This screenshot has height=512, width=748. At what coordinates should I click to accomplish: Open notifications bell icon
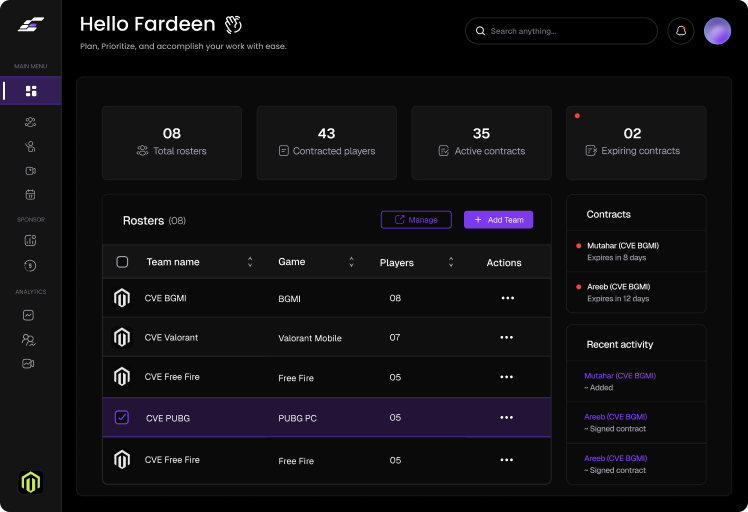681,31
